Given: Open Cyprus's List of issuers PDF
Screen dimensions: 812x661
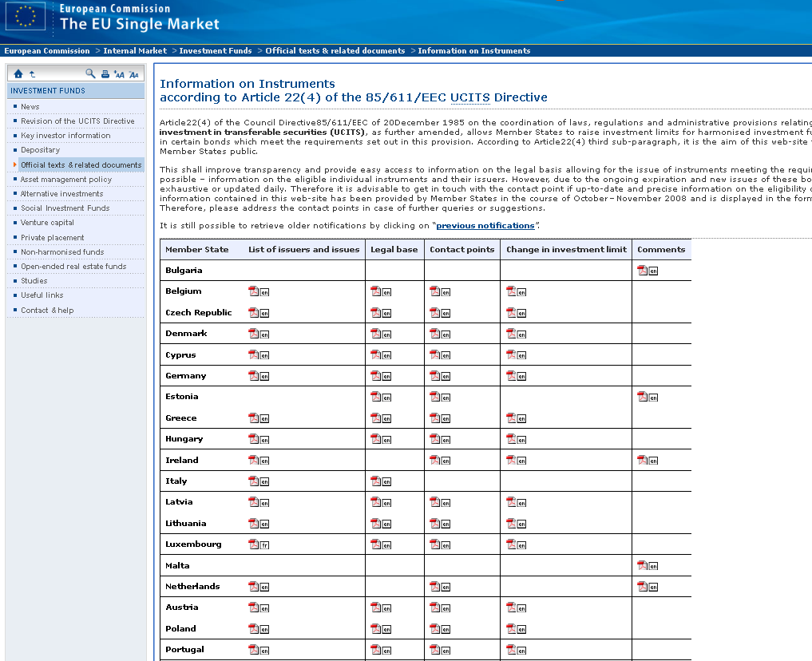Looking at the screenshot, I should [254, 354].
